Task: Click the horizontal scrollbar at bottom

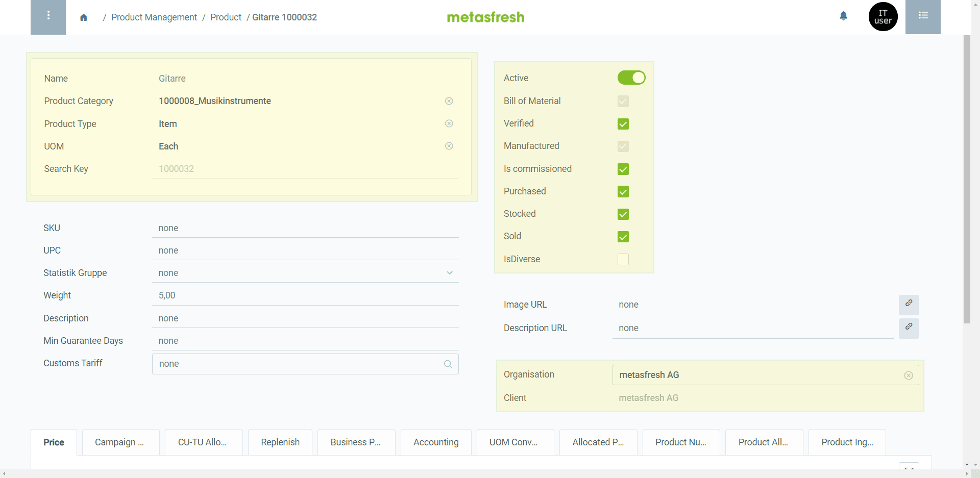Action: (x=485, y=473)
